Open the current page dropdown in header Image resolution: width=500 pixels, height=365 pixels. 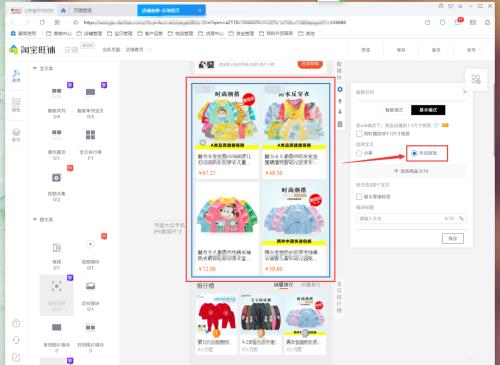click(x=127, y=50)
